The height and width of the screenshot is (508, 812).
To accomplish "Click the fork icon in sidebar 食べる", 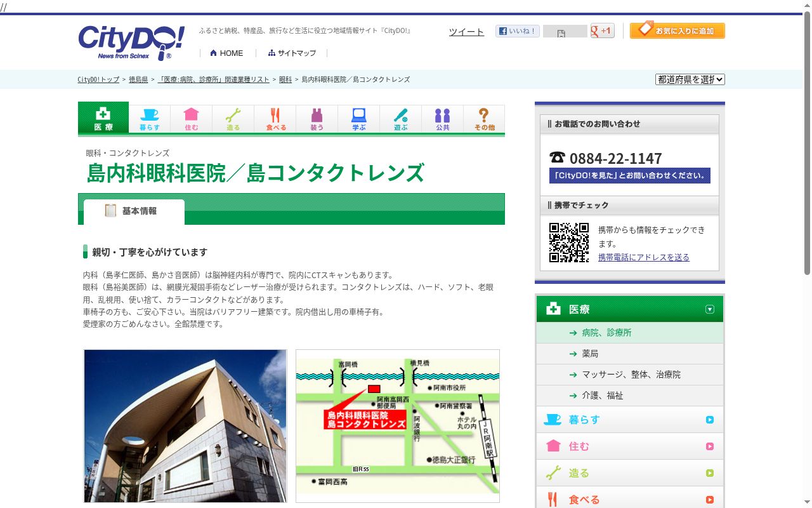I will click(553, 499).
